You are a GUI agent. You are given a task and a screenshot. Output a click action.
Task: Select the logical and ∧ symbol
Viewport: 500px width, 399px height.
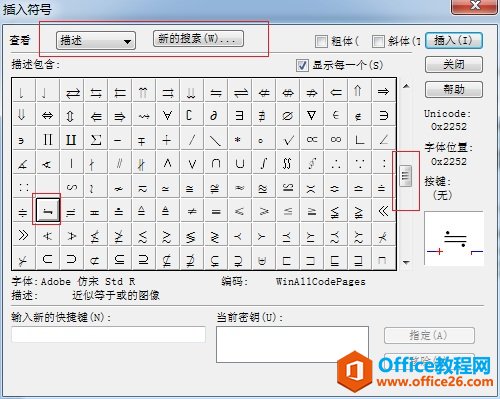click(x=168, y=163)
